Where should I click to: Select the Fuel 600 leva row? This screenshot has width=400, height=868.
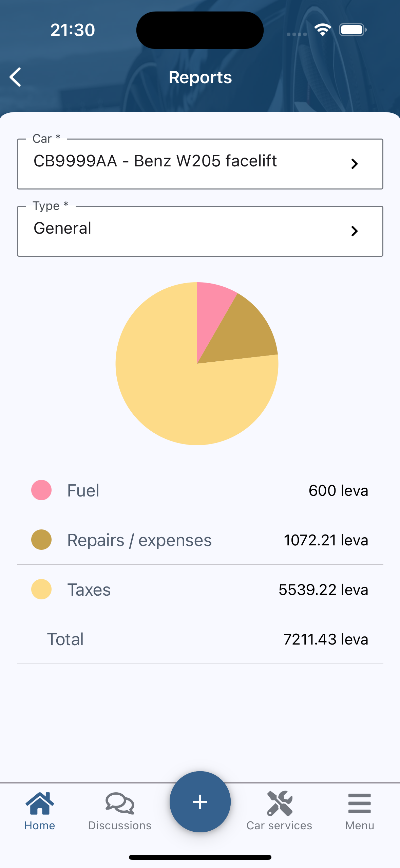point(200,490)
